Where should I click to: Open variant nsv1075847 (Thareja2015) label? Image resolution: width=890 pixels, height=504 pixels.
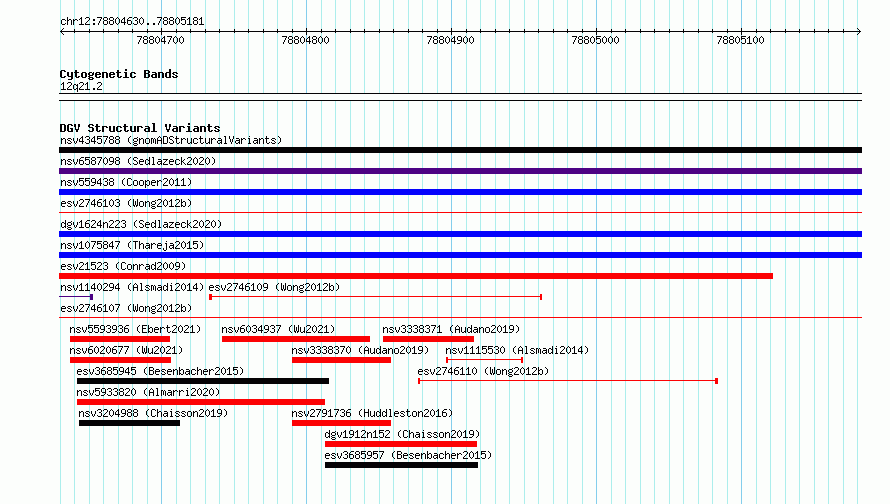(x=132, y=245)
